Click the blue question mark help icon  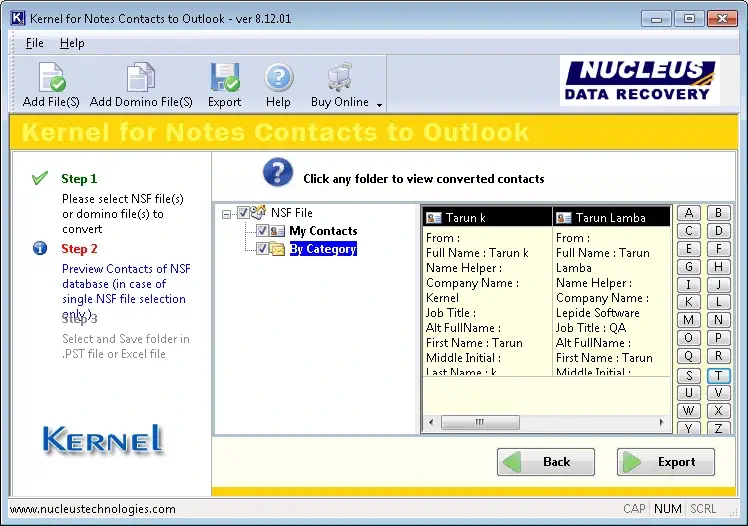(x=278, y=173)
